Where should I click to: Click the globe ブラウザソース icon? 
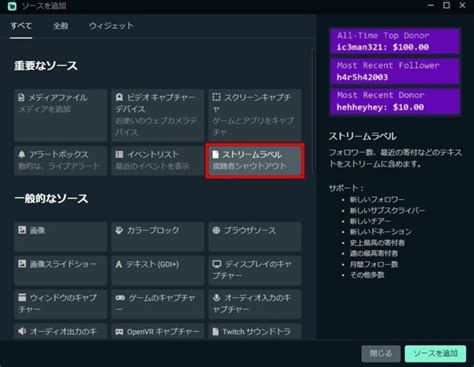point(216,230)
